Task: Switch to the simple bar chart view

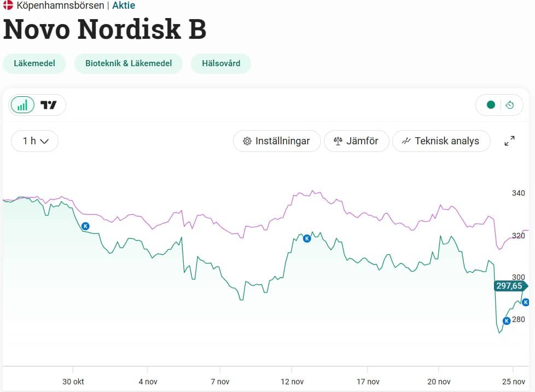Action: (22, 105)
